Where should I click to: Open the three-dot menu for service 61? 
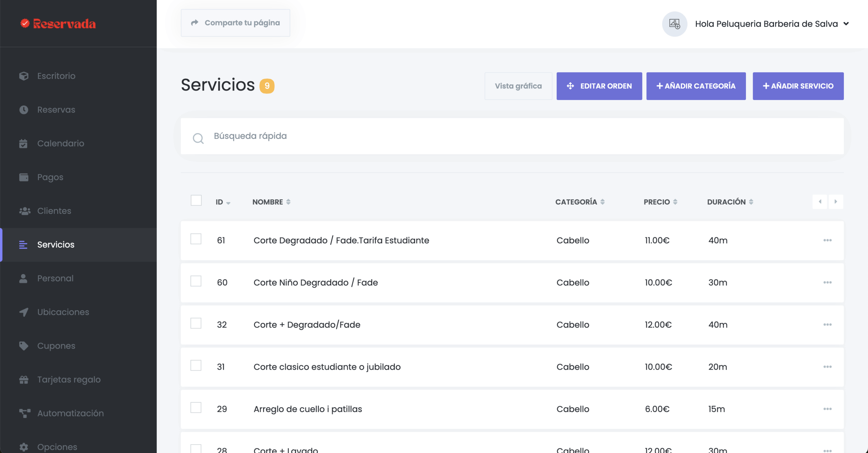tap(827, 240)
